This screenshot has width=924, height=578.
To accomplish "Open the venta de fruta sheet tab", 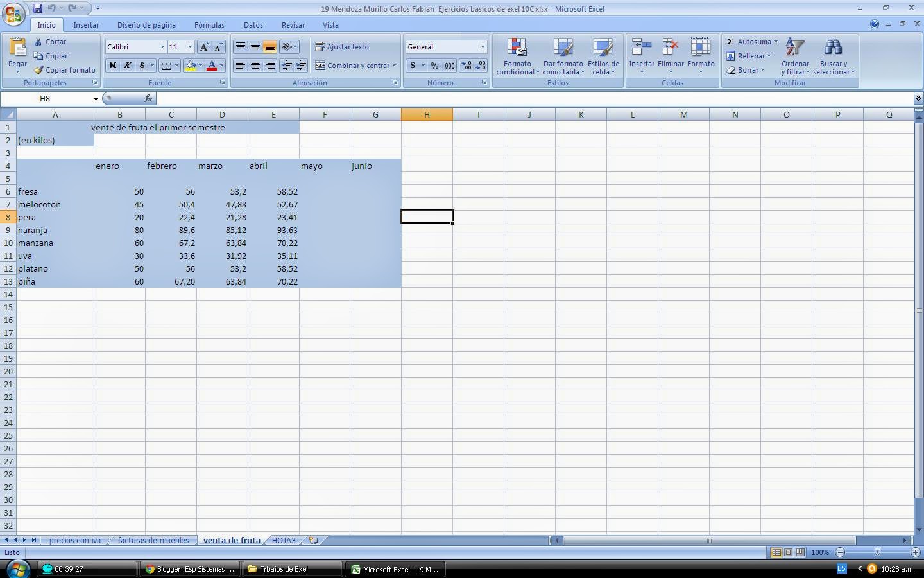I will (232, 540).
